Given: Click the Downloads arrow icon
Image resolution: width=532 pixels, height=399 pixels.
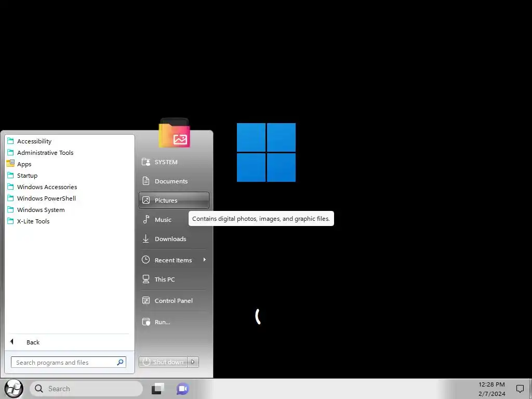Looking at the screenshot, I should click(146, 238).
